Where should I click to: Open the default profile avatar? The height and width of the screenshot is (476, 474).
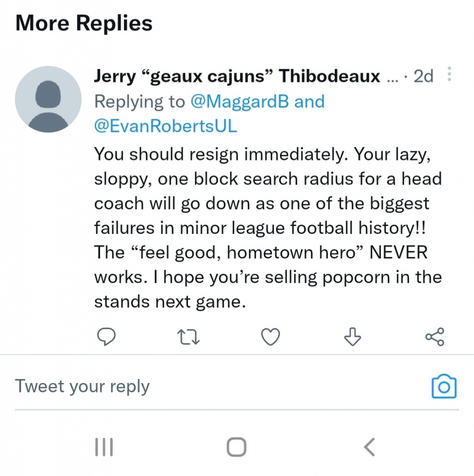click(x=48, y=99)
